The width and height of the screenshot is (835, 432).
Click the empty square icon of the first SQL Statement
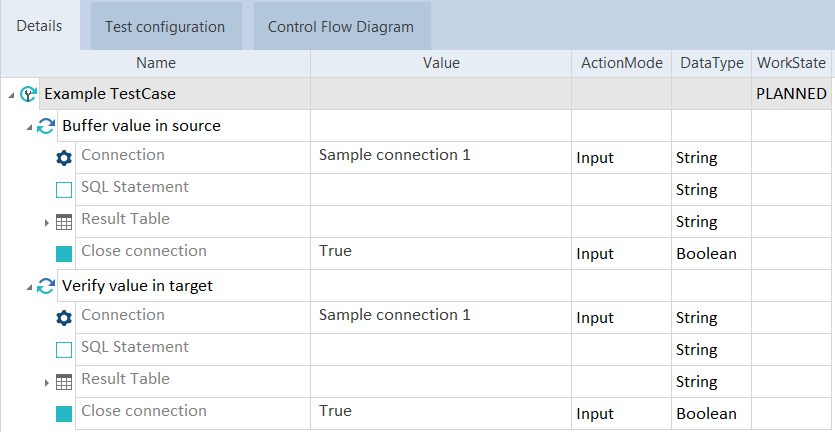(64, 190)
